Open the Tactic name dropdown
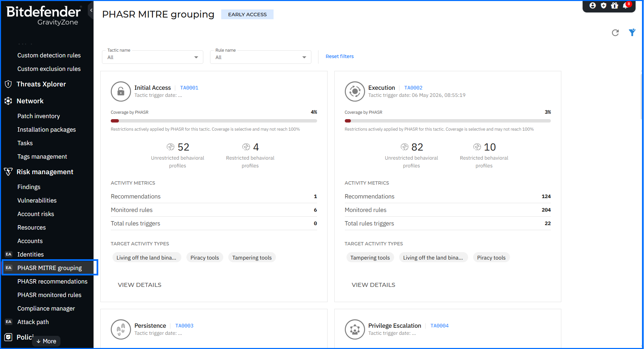 [x=153, y=57]
